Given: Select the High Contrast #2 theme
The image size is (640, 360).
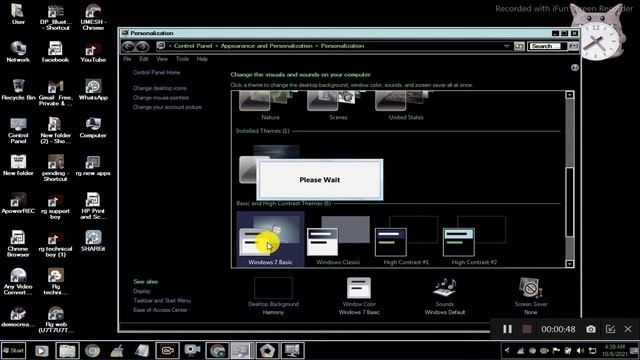Looking at the screenshot, I should [x=474, y=241].
